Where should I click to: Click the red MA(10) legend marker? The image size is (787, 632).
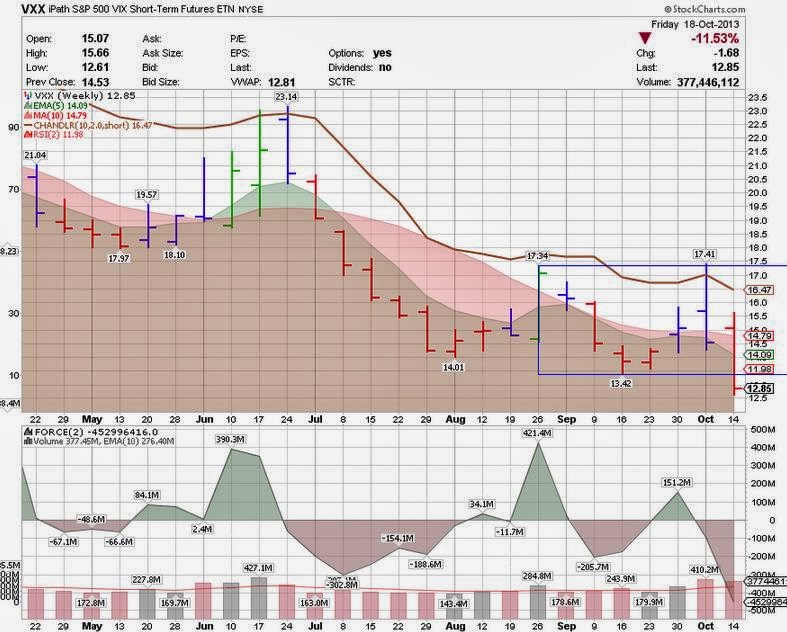tap(28, 115)
